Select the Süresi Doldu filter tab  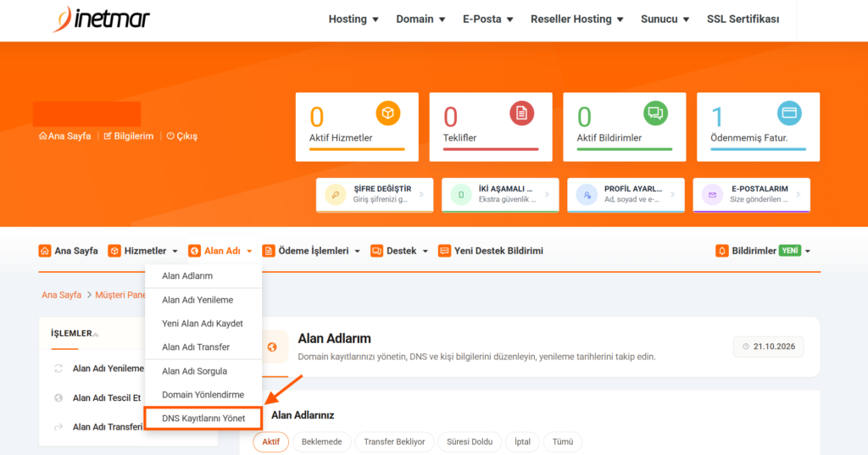click(x=470, y=441)
